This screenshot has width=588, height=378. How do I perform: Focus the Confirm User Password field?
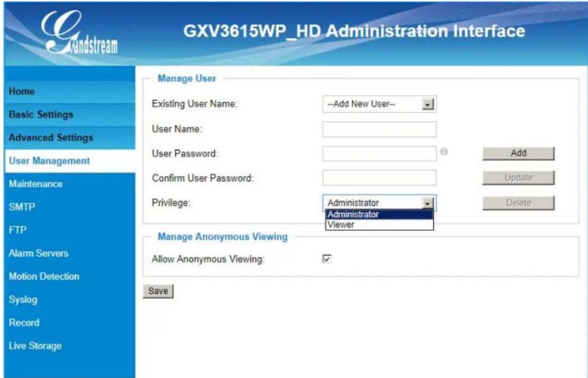pos(379,178)
